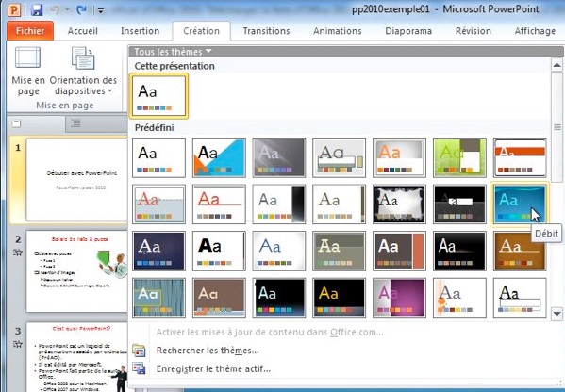
Task: Open the Révision tab
Action: coord(474,31)
